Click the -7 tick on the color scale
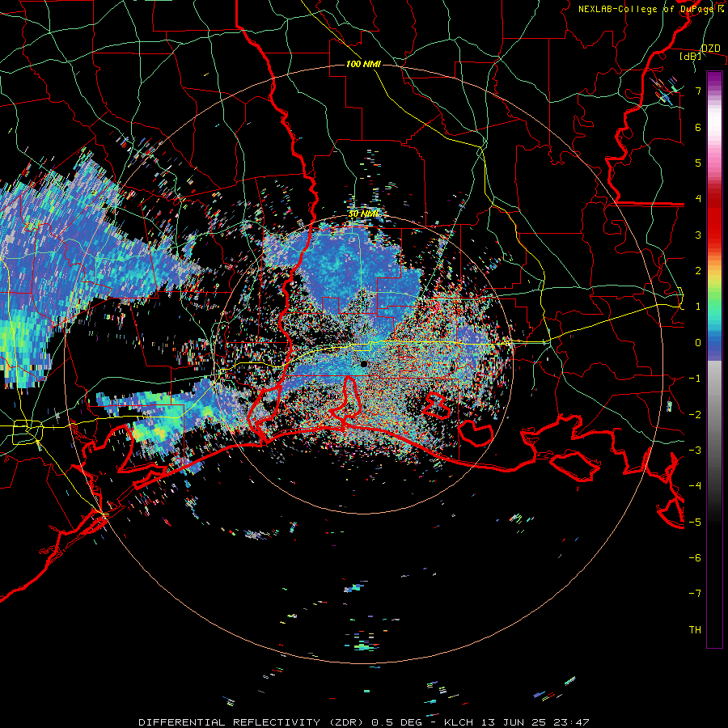Screen dimensions: 728x728 pos(695,594)
